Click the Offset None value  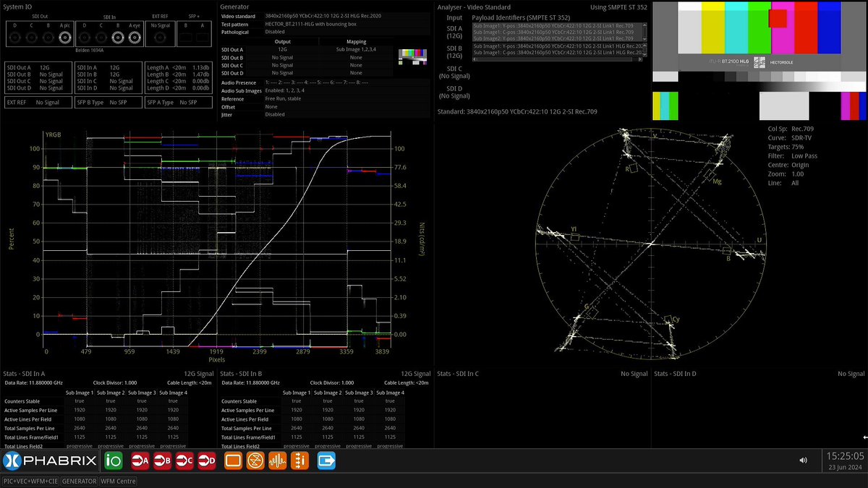coord(271,106)
